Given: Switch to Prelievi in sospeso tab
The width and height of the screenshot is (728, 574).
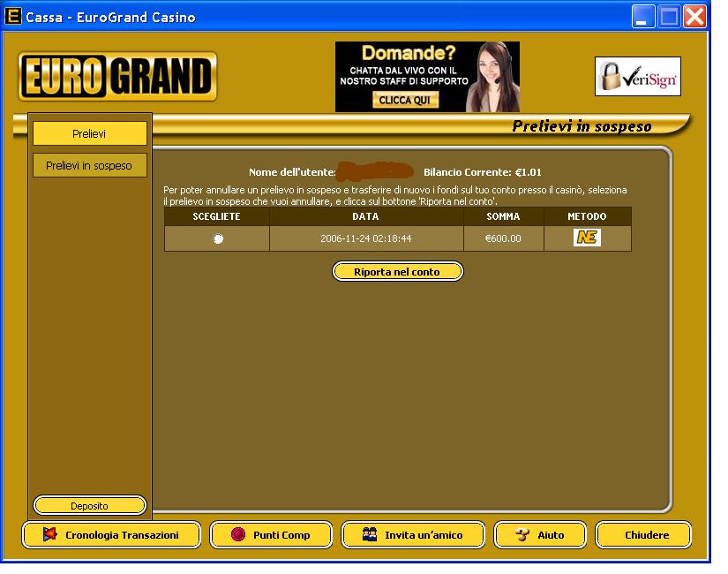Looking at the screenshot, I should click(x=90, y=165).
